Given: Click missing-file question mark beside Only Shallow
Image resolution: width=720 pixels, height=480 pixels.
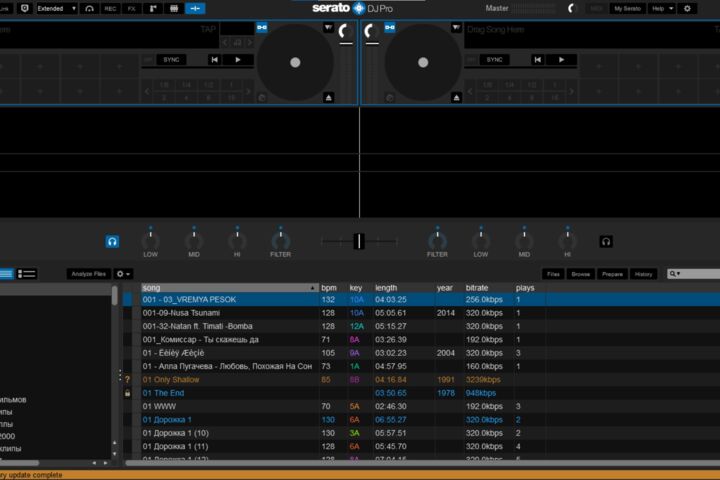Looking at the screenshot, I should pyautogui.click(x=128, y=380).
